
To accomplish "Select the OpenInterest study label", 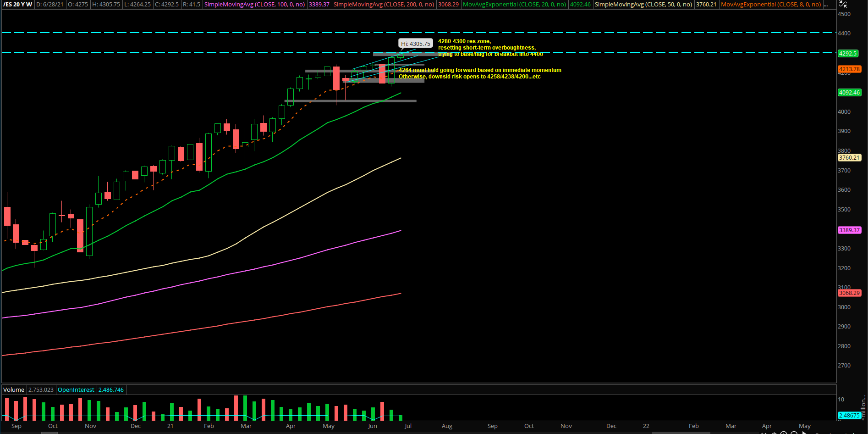I will pos(76,390).
